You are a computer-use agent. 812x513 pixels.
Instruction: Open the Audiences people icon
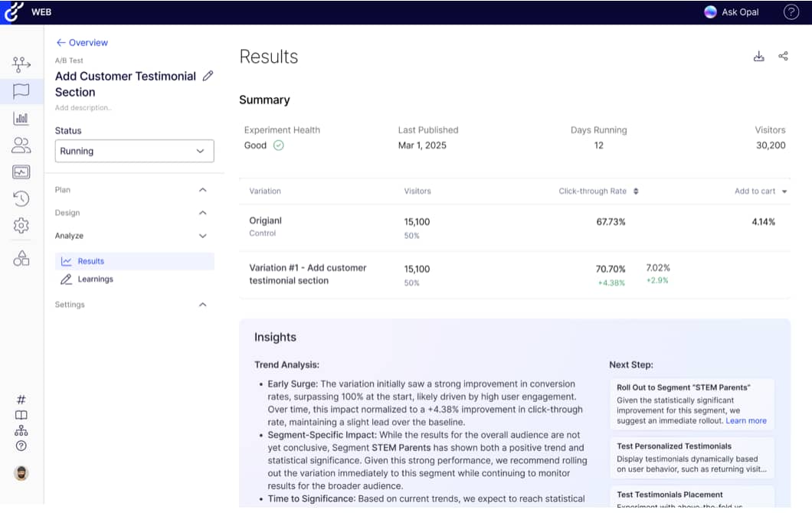(x=21, y=145)
